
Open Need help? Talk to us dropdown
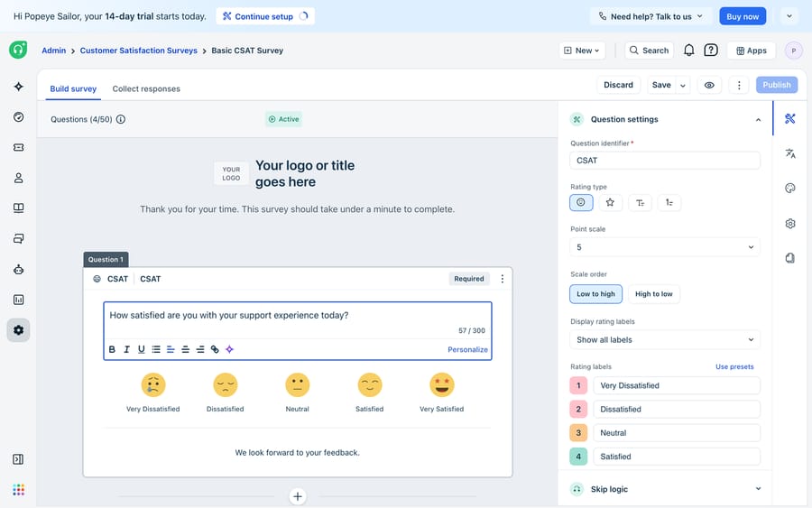[x=651, y=16]
